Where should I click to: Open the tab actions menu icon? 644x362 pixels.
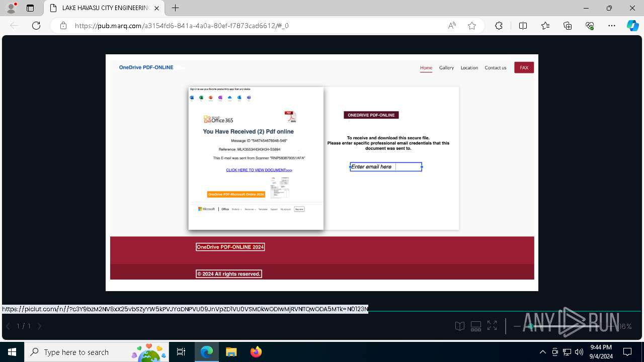coord(30,8)
